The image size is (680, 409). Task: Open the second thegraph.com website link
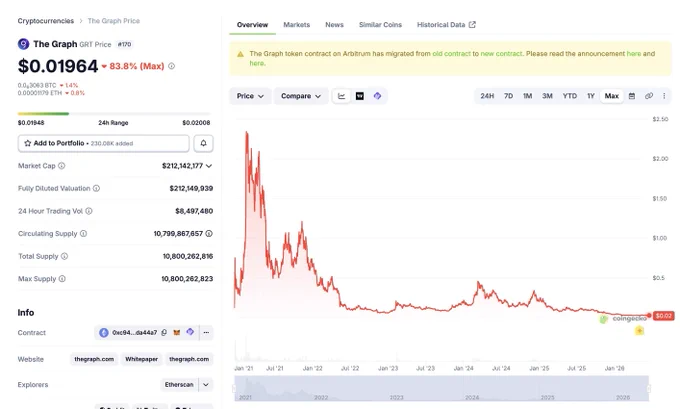(189, 359)
